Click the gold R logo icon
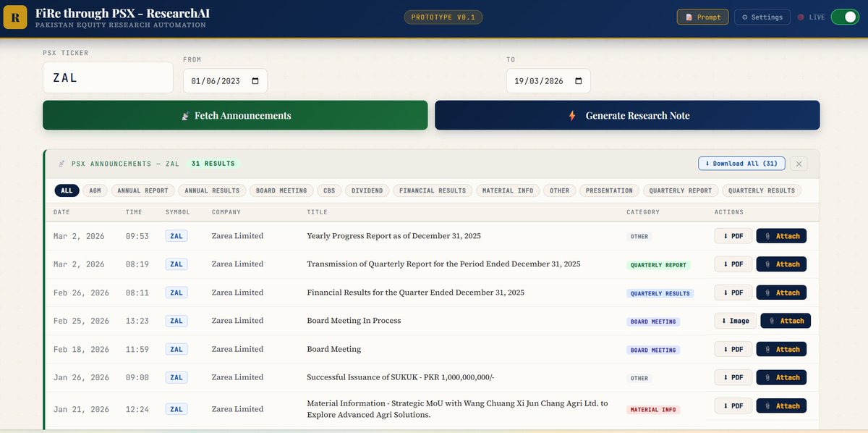Screen dimensions: 868x433 (x=15, y=17)
